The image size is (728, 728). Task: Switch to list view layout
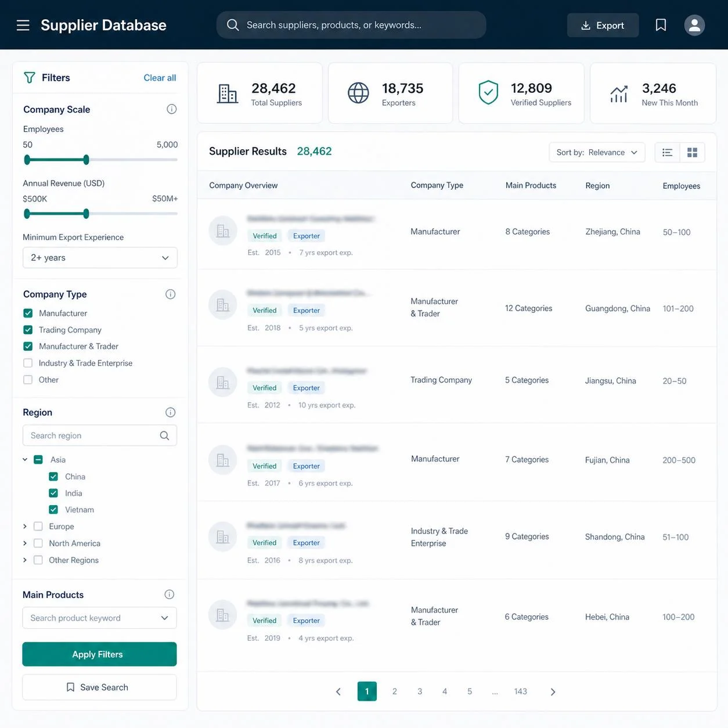[x=668, y=152]
